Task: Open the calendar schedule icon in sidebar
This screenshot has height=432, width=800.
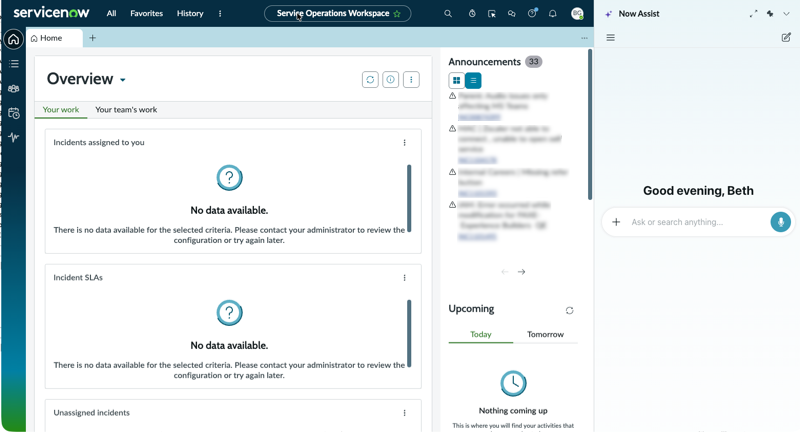Action: pyautogui.click(x=14, y=113)
